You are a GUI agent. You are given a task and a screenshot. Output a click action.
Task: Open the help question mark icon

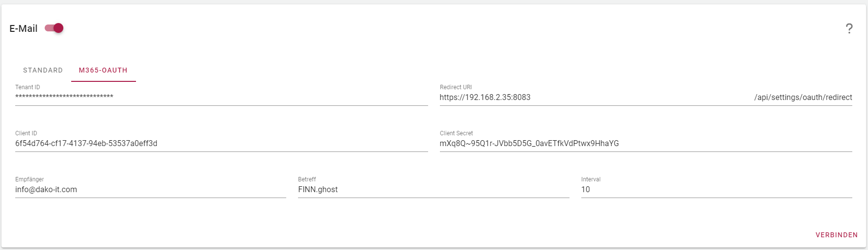(849, 28)
